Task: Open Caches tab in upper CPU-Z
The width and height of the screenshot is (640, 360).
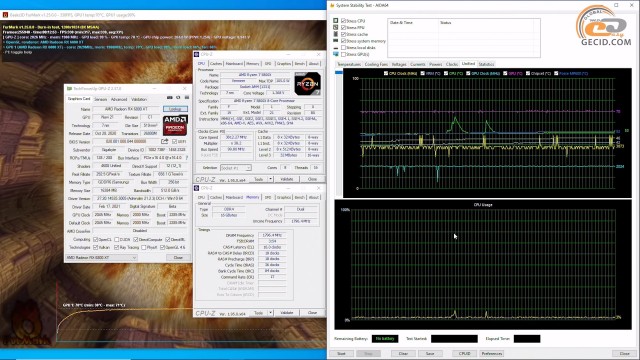Action: point(216,64)
